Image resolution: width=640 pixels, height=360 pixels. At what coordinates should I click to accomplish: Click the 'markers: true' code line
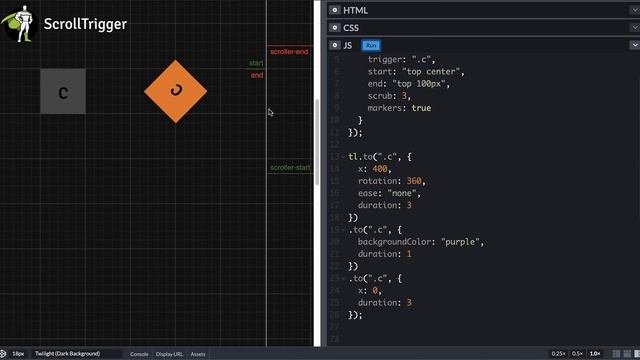[x=399, y=108]
